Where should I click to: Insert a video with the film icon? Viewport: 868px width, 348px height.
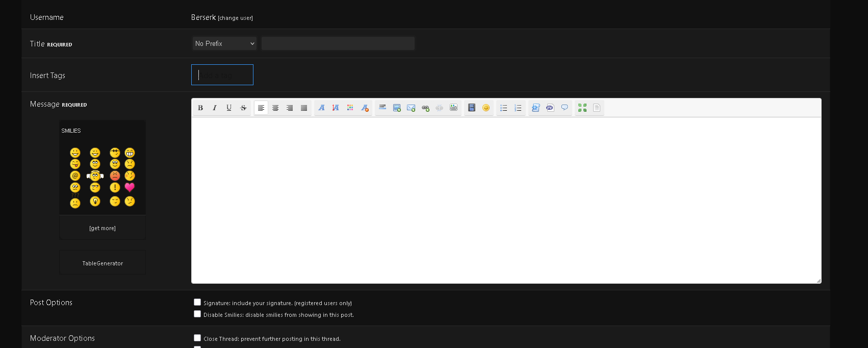(x=472, y=108)
